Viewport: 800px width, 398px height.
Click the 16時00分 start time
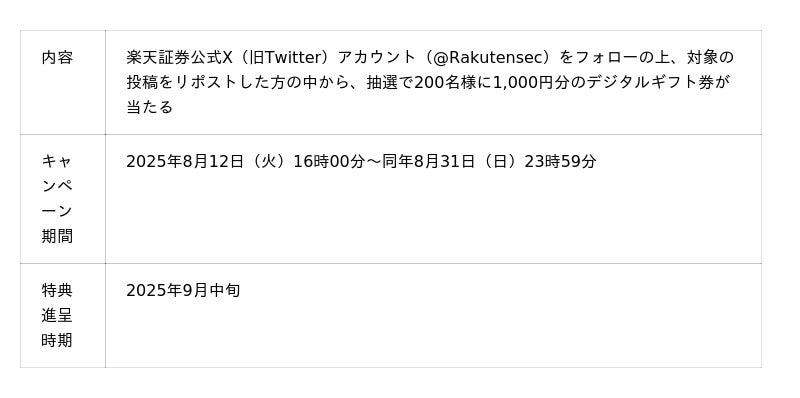click(329, 162)
